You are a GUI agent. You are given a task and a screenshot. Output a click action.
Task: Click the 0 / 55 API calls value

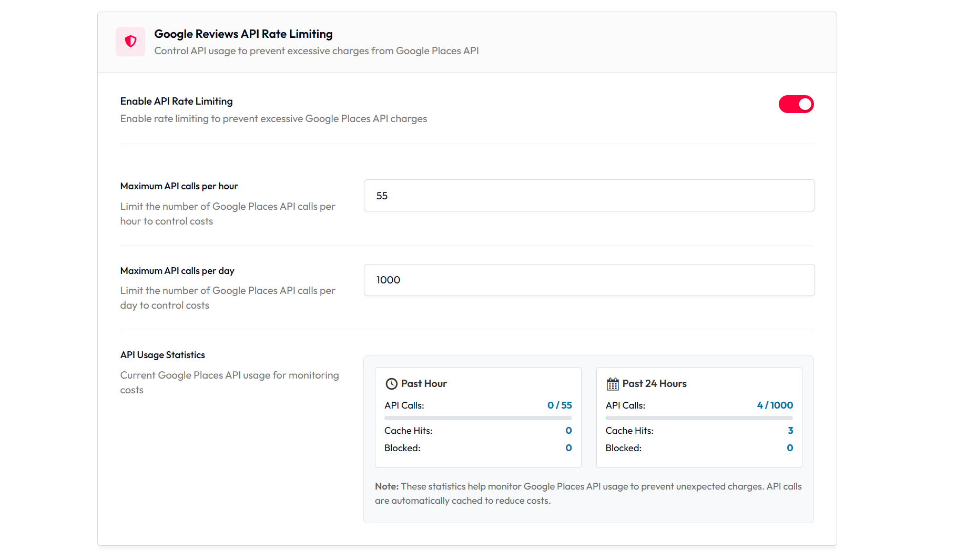(559, 405)
